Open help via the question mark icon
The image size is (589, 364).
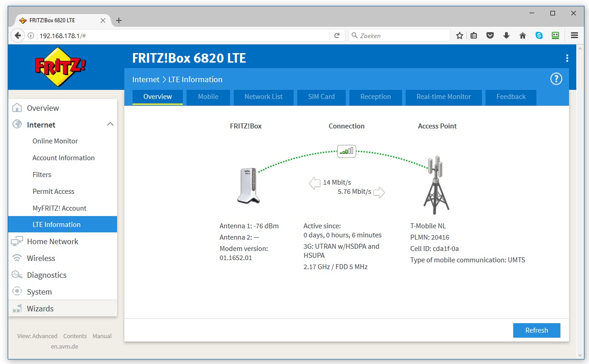(556, 79)
